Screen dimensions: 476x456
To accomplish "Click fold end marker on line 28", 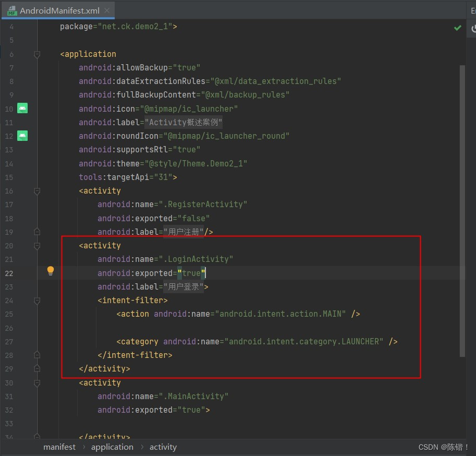I will (37, 355).
